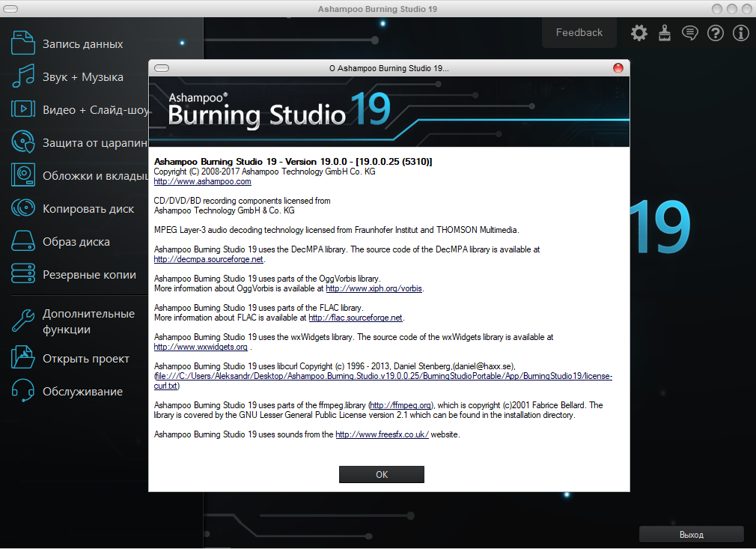Click the Обложки и вкладыши cover icon
The width and height of the screenshot is (756, 549).
click(22, 175)
